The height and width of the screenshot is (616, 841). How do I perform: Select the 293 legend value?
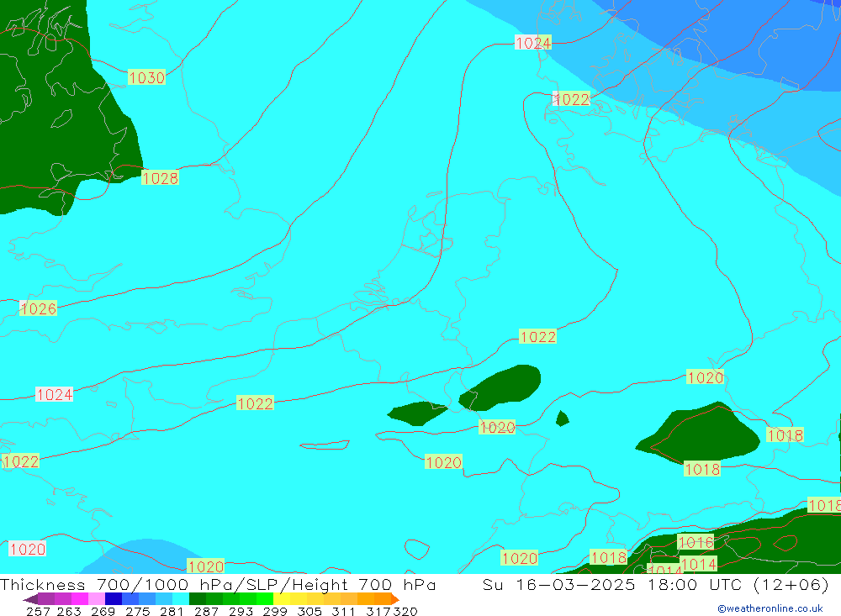point(241,611)
